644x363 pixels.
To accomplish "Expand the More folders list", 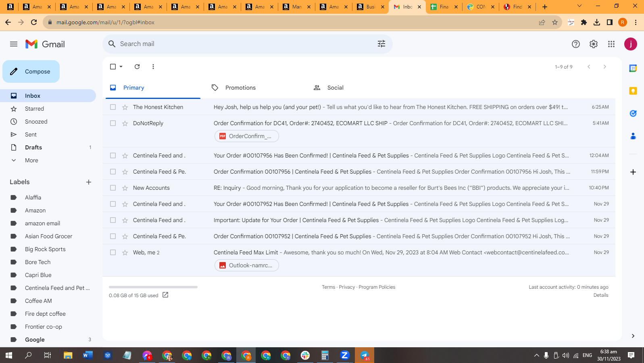I will 31,160.
